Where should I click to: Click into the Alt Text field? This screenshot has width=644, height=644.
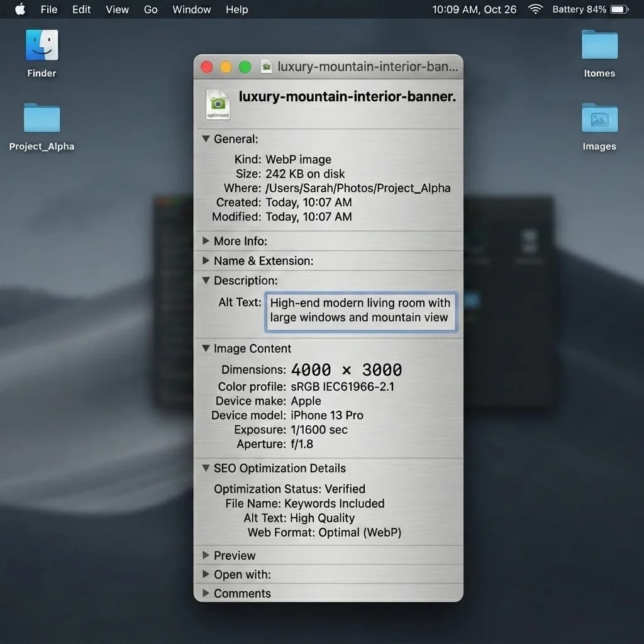pyautogui.click(x=360, y=311)
